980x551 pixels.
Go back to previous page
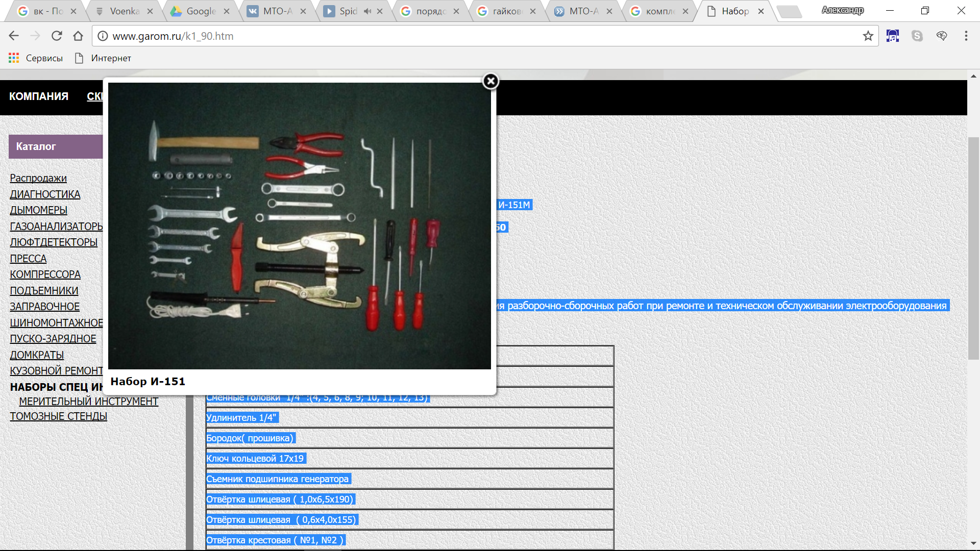pos(14,36)
